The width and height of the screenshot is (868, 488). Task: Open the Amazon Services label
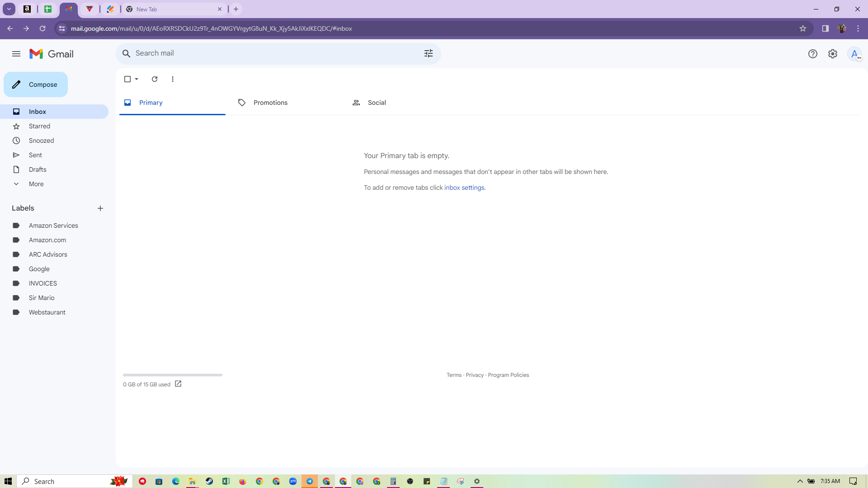coord(54,225)
